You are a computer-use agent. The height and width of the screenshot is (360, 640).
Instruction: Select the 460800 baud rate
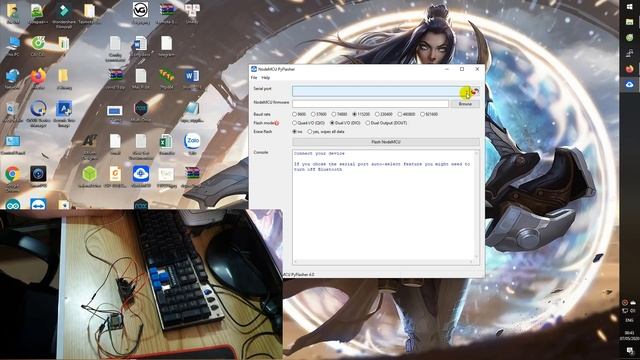tap(407, 114)
